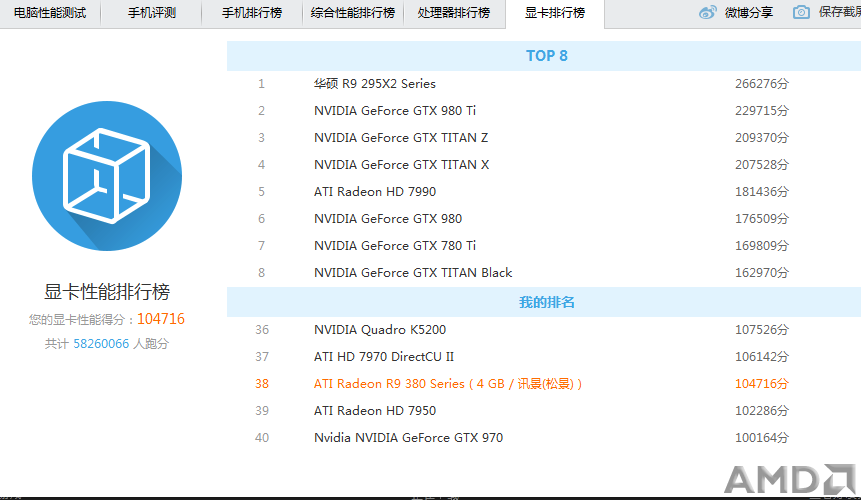Select NVIDIA Quadro K5200 row

point(544,330)
